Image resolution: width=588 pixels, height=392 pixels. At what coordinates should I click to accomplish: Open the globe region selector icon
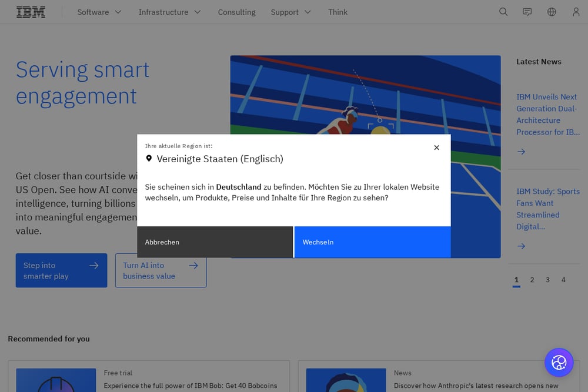click(552, 12)
